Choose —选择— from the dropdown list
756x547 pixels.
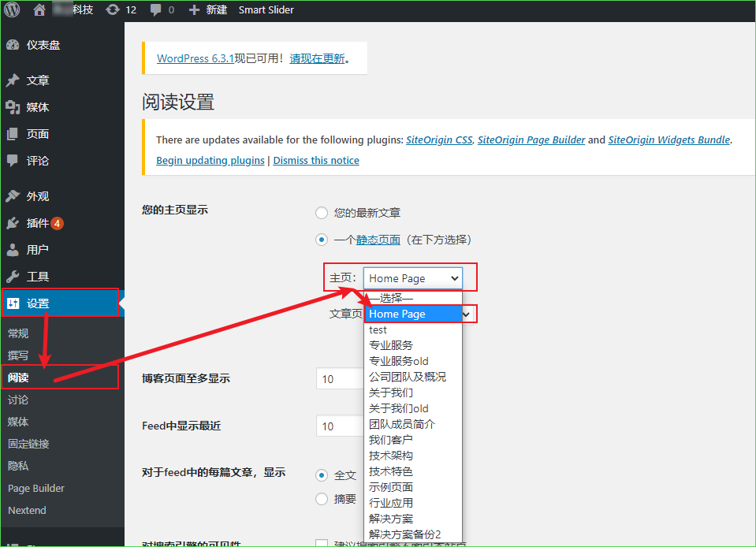click(x=413, y=298)
